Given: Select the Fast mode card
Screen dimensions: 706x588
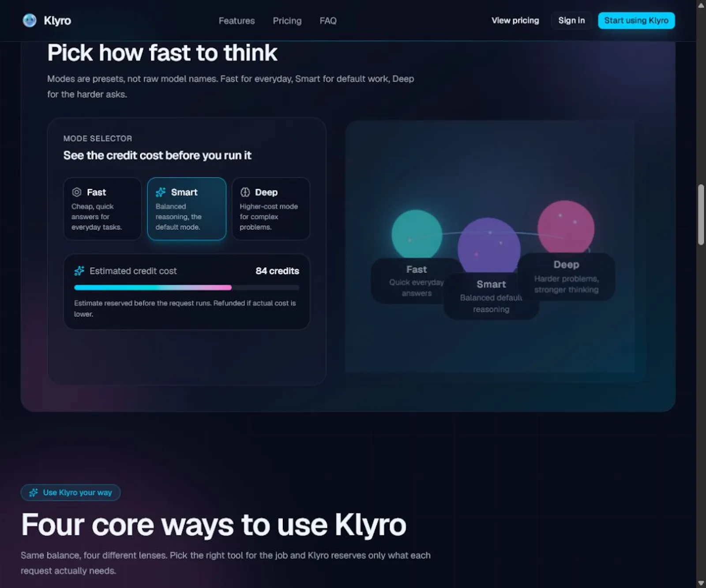Looking at the screenshot, I should coord(102,209).
